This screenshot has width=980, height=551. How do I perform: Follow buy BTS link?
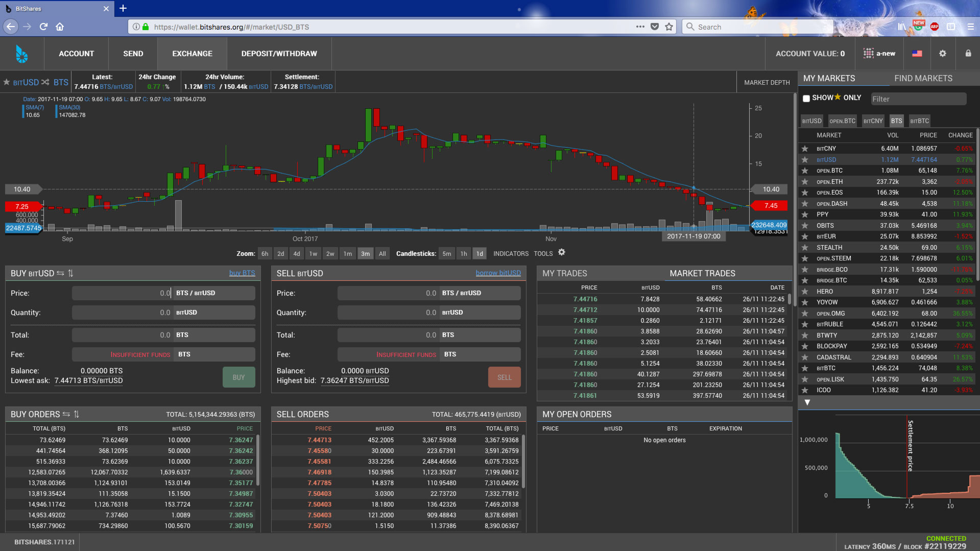[242, 273]
